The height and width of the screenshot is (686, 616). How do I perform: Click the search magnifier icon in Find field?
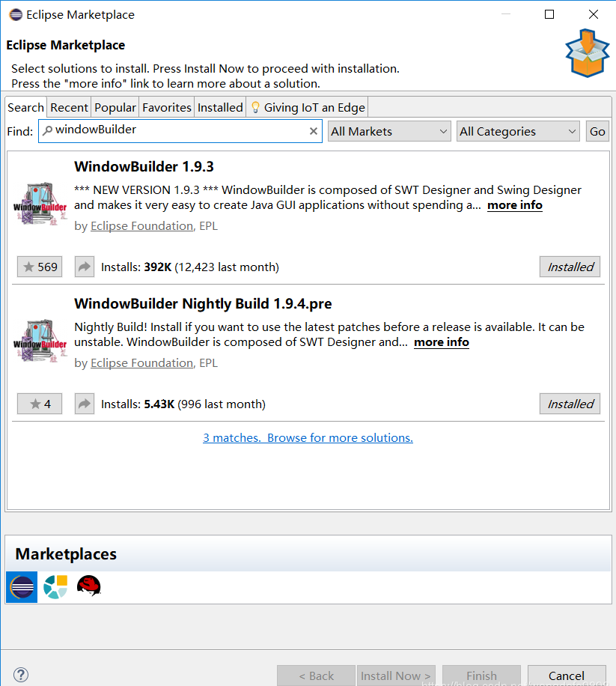(47, 130)
